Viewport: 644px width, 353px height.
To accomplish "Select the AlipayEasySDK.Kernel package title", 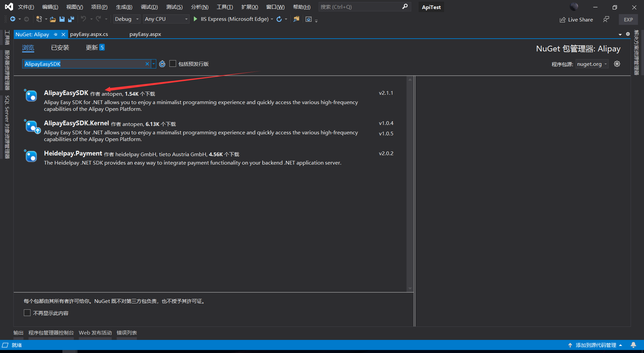I will pyautogui.click(x=76, y=123).
